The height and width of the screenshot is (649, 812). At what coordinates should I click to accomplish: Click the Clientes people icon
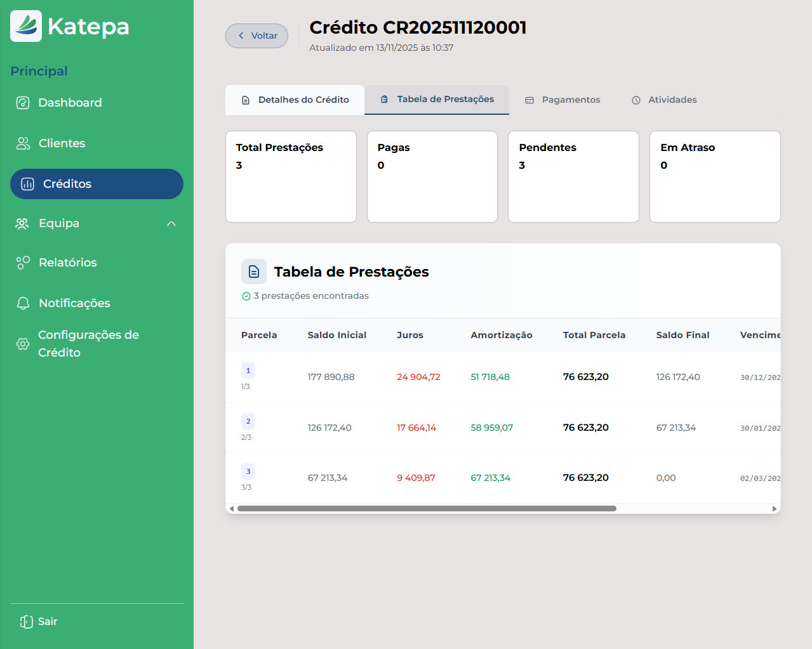(23, 143)
